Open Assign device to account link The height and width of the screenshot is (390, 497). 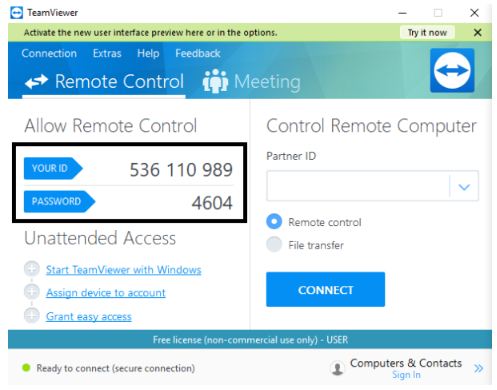[105, 293]
